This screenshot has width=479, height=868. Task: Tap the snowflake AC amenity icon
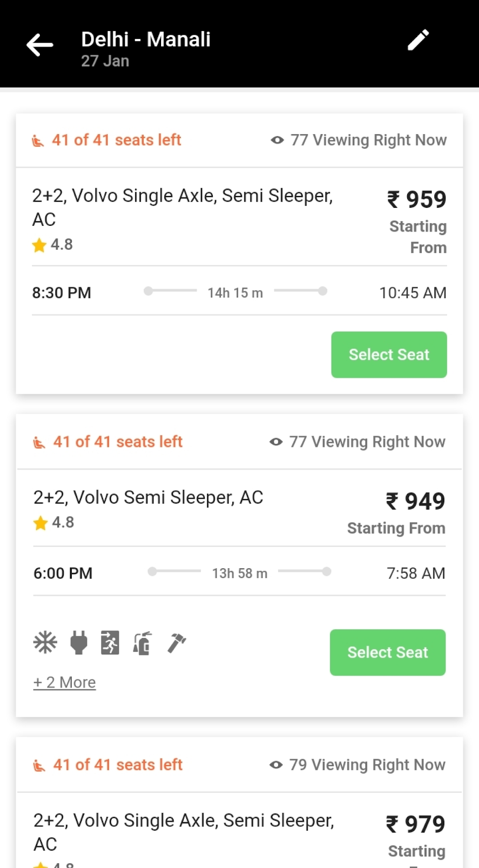pos(45,642)
